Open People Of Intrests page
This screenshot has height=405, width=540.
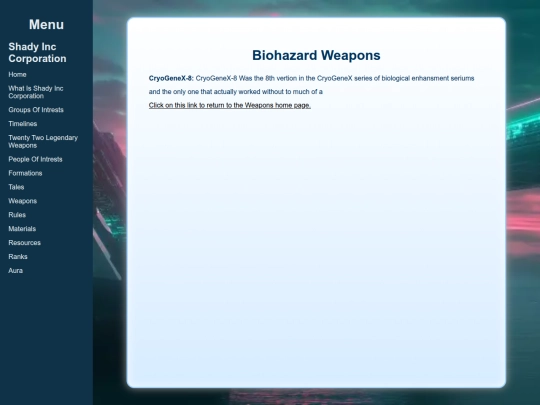(x=35, y=159)
